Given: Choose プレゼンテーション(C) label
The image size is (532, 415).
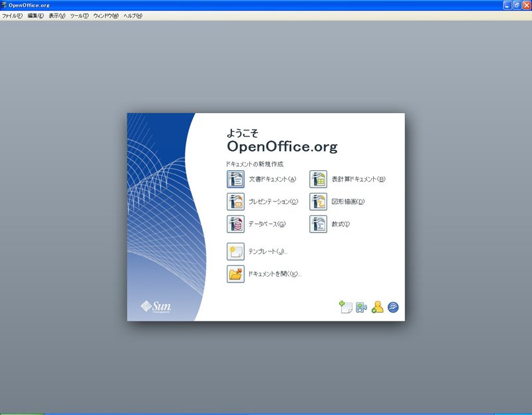Looking at the screenshot, I should (273, 202).
